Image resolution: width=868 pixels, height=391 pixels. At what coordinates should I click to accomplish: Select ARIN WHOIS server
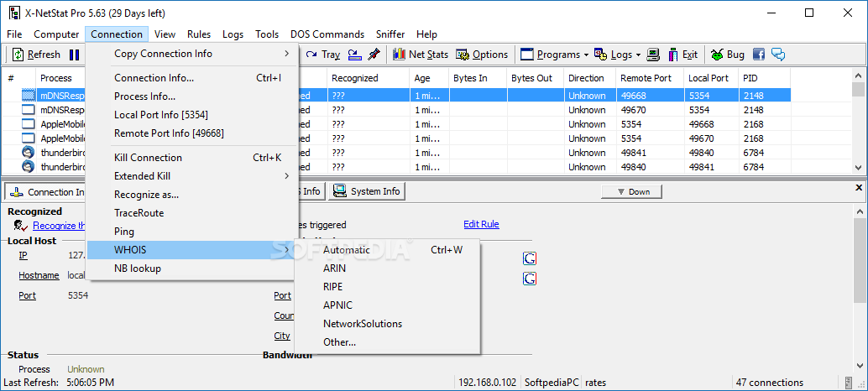[x=387, y=268]
